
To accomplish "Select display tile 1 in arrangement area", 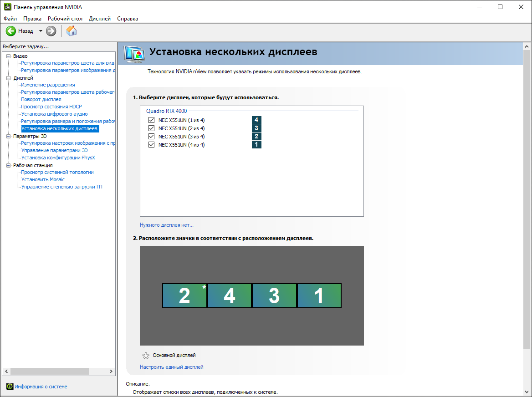I will (319, 295).
